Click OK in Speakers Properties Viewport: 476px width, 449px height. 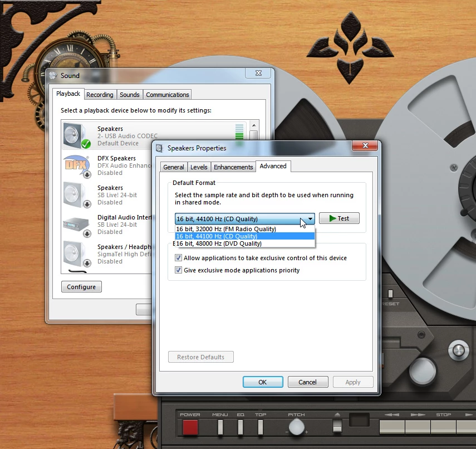(x=263, y=382)
